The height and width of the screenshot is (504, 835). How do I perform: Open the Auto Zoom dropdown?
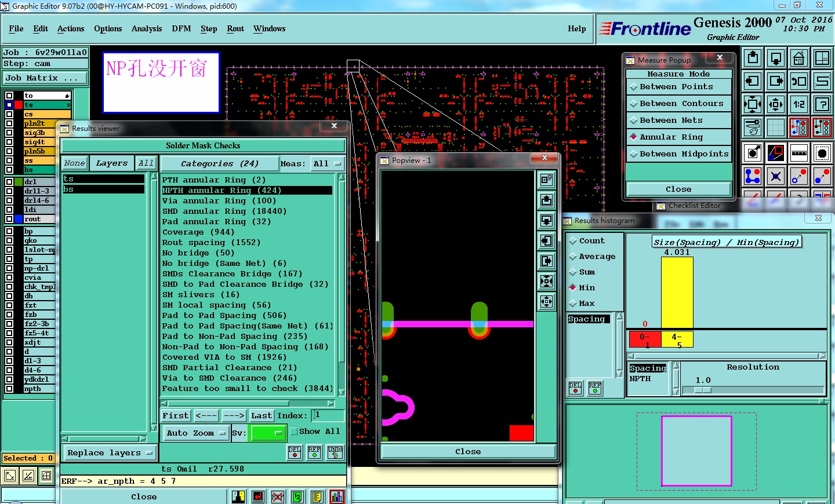tap(195, 433)
